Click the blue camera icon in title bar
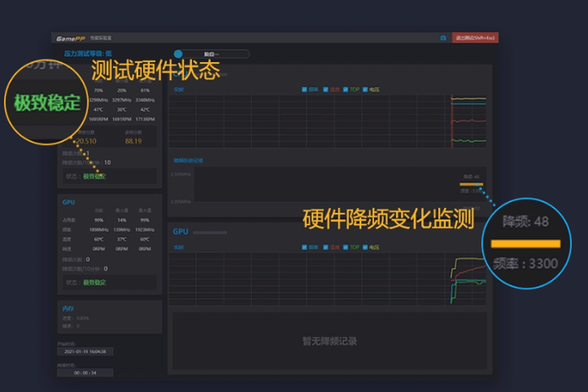 (x=443, y=38)
